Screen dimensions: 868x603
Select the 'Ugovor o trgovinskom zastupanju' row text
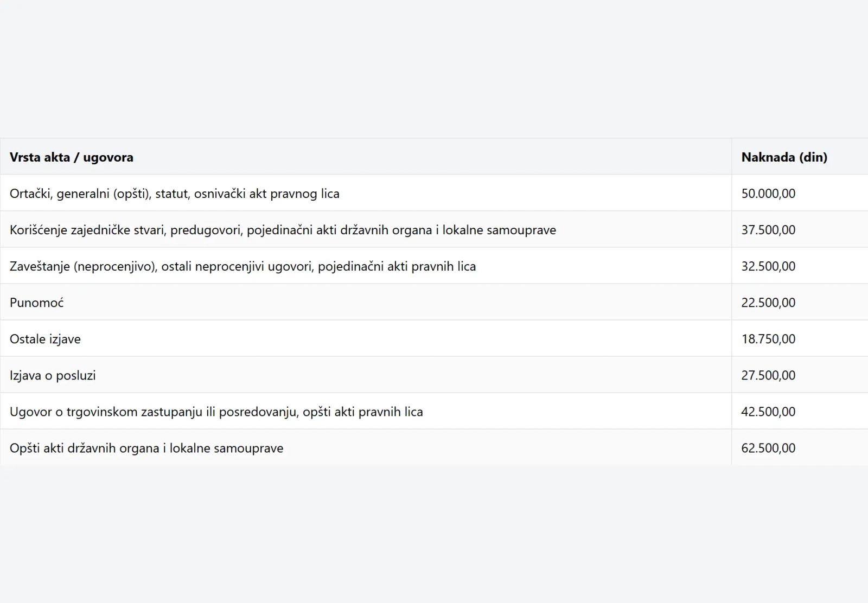[x=216, y=412]
